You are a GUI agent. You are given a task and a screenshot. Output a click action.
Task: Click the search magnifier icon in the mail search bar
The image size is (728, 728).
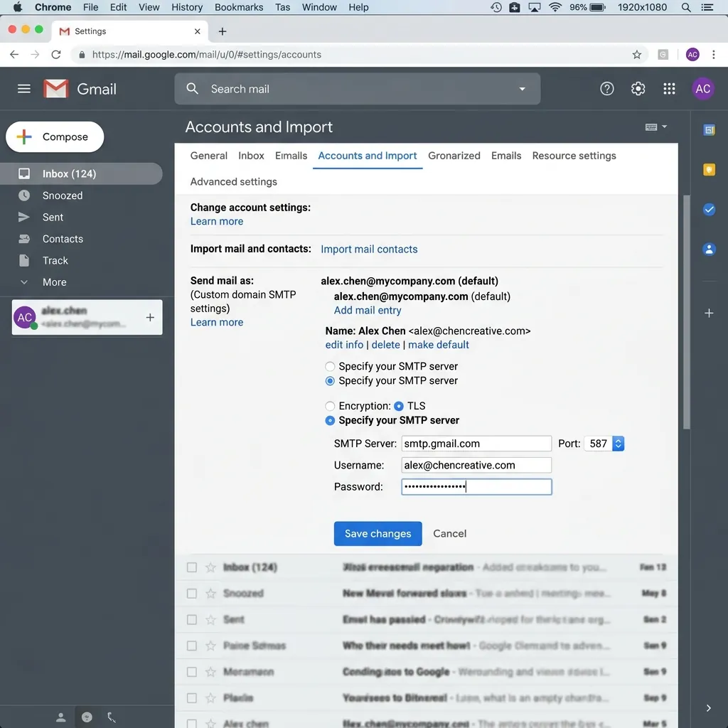[192, 88]
